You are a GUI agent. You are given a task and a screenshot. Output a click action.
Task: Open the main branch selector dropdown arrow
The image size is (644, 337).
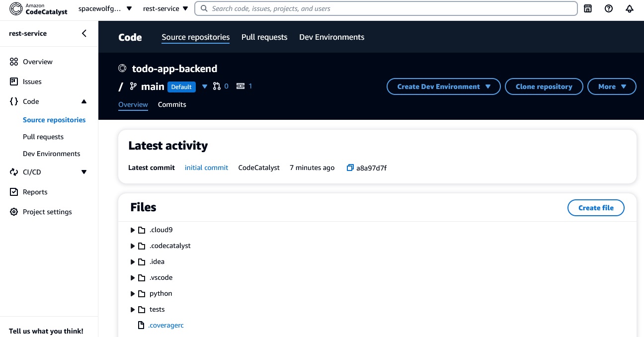coord(205,86)
